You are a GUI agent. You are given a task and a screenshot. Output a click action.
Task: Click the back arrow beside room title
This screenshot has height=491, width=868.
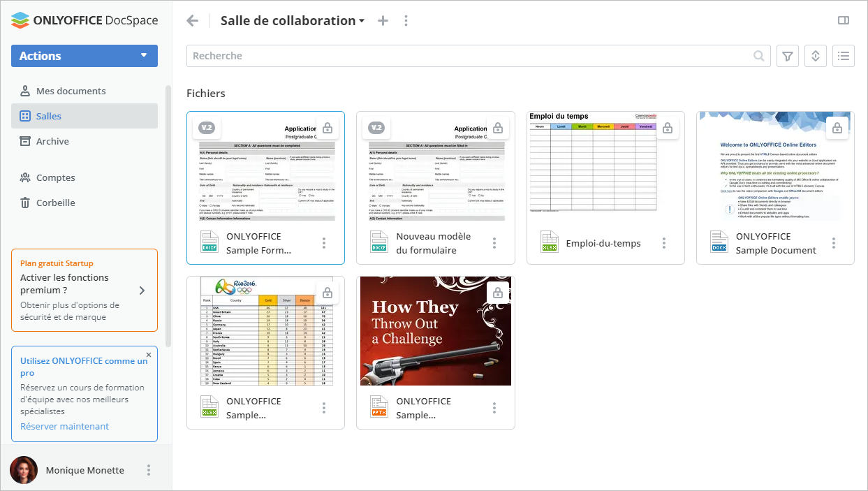click(193, 21)
